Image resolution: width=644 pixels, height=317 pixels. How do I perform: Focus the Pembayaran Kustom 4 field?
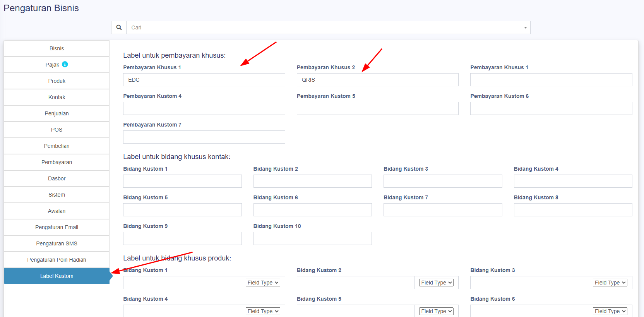[x=204, y=108]
